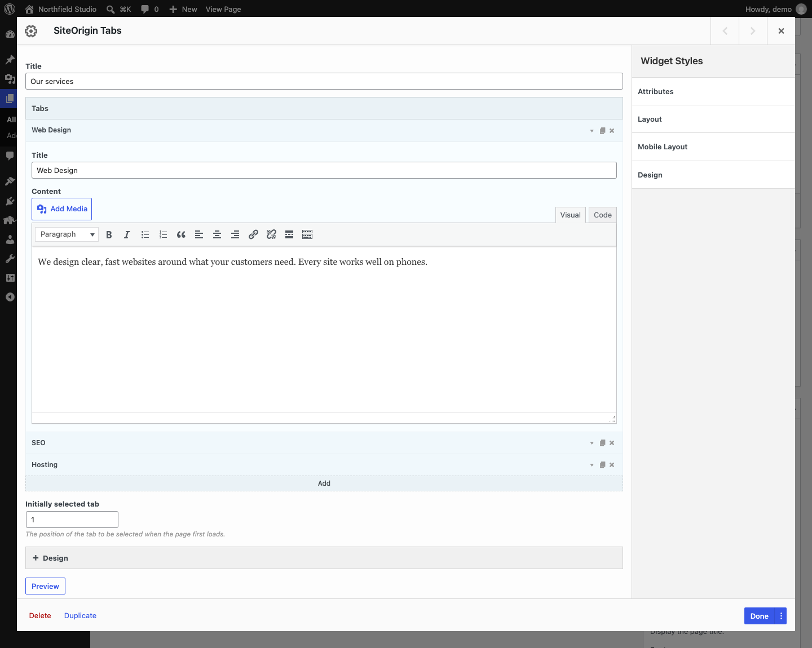Click the Delete widget link
The image size is (812, 648).
(x=40, y=616)
